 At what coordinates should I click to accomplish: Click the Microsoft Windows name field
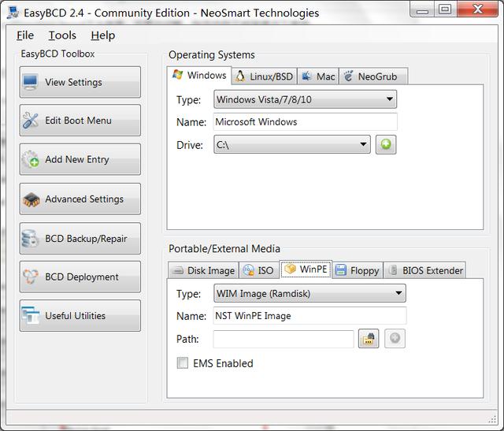coord(306,122)
